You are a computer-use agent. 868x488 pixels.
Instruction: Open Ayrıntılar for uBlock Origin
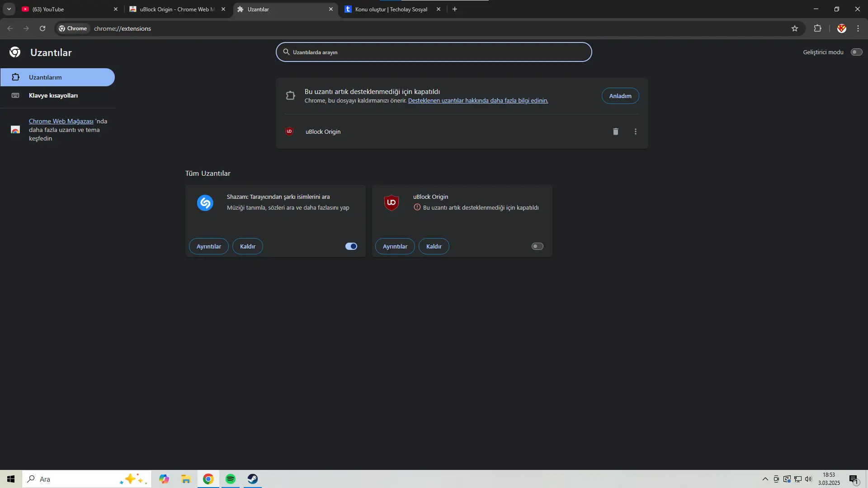tap(395, 246)
